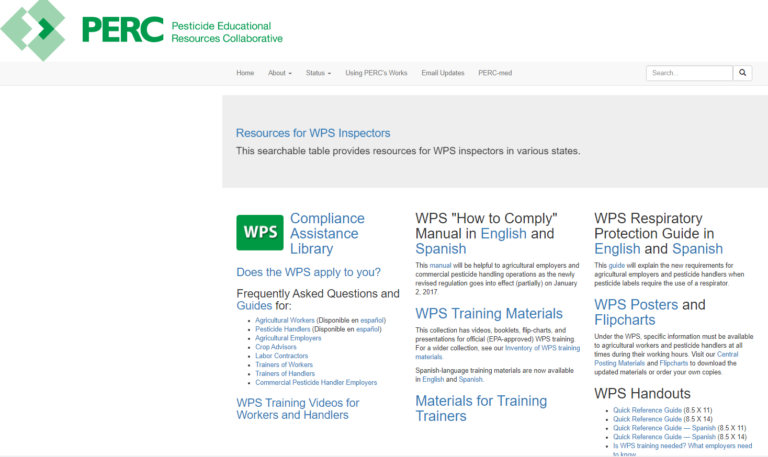The image size is (768, 457).
Task: Open Pesticide Handlers guide link
Action: point(283,329)
